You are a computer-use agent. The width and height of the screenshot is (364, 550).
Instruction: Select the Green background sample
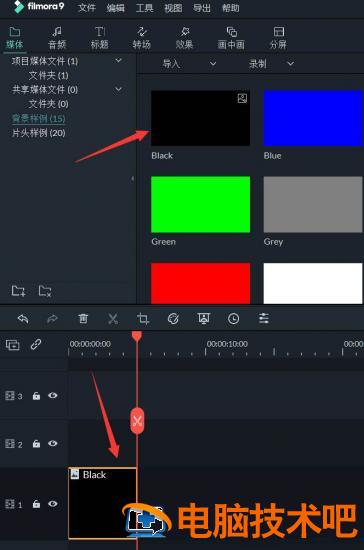(201, 204)
